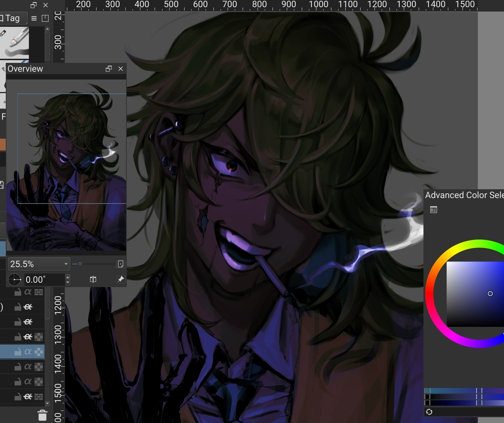504x423 pixels.
Task: Select the pen brush preset thumbnail
Action: [x=15, y=42]
